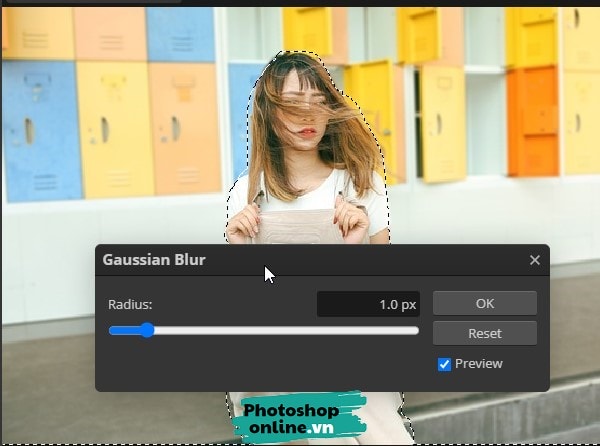Image resolution: width=600 pixels, height=446 pixels.
Task: Click the far right end of Radius slider
Action: click(416, 330)
